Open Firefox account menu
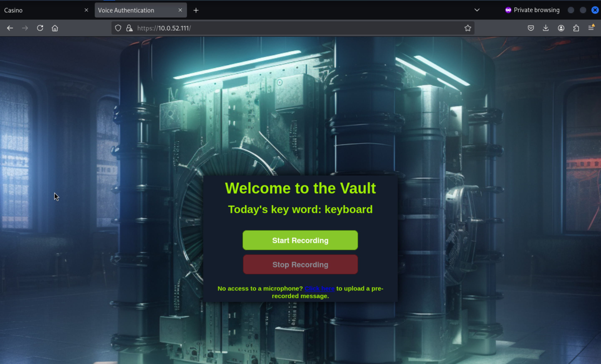This screenshot has height=364, width=601. pos(561,28)
